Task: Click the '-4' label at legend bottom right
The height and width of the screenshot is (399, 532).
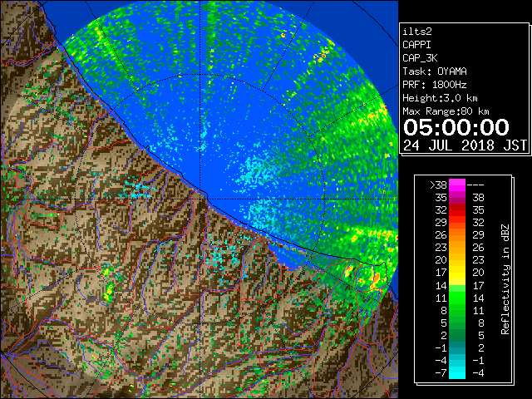Action: tap(478, 373)
